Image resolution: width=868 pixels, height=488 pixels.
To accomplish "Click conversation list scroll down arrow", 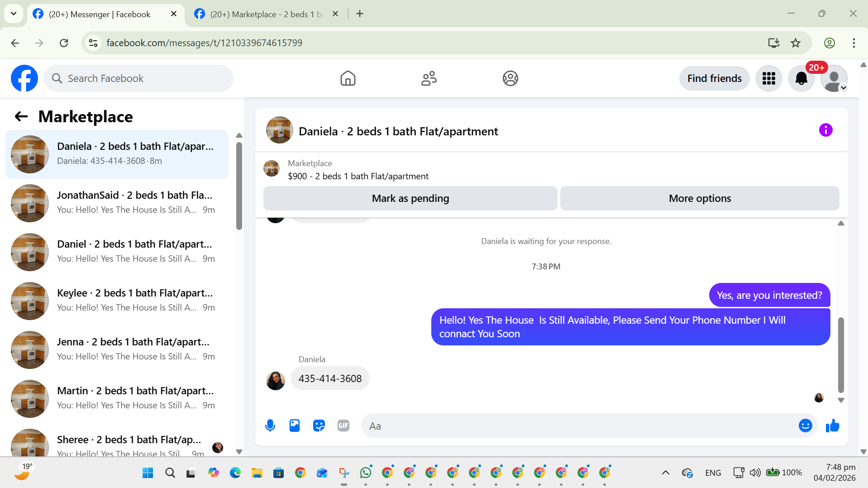I will 239,451.
